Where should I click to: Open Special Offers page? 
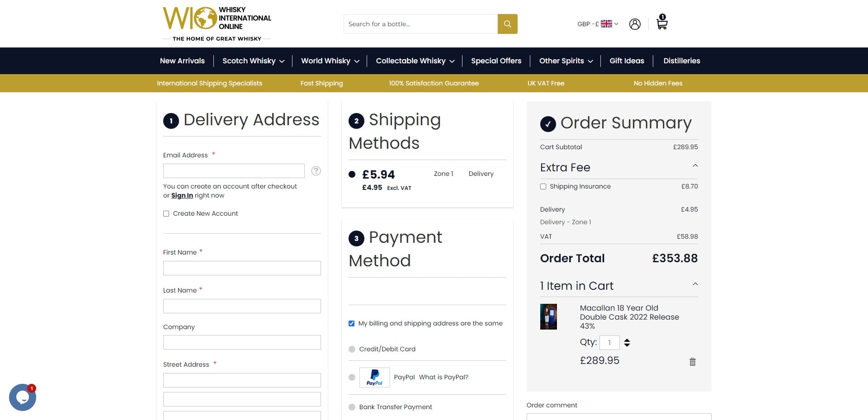(496, 61)
